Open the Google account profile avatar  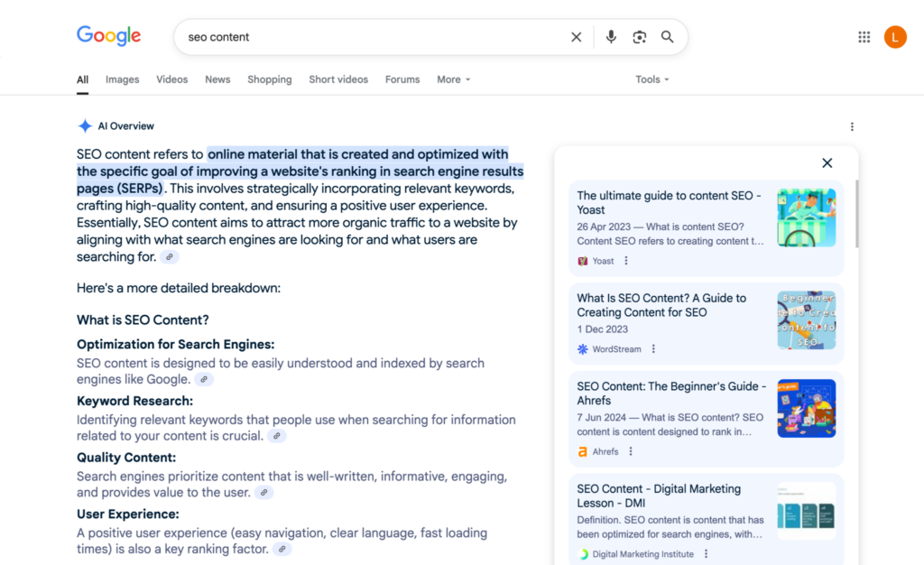pyautogui.click(x=895, y=37)
